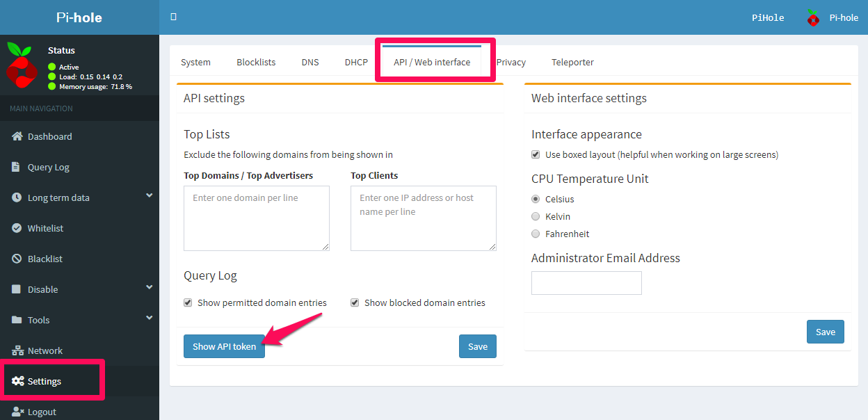The image size is (868, 420).
Task: Click the Pi-hole user name in header
Action: [844, 17]
